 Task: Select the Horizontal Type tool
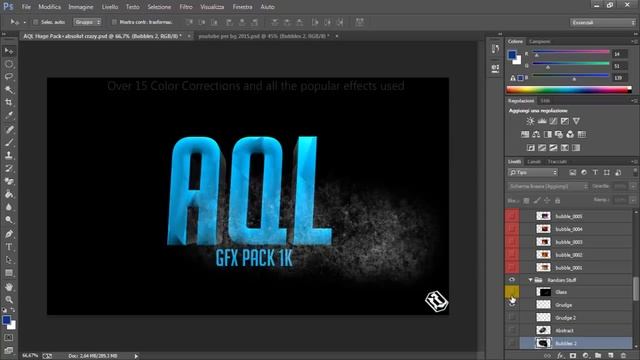[9, 247]
